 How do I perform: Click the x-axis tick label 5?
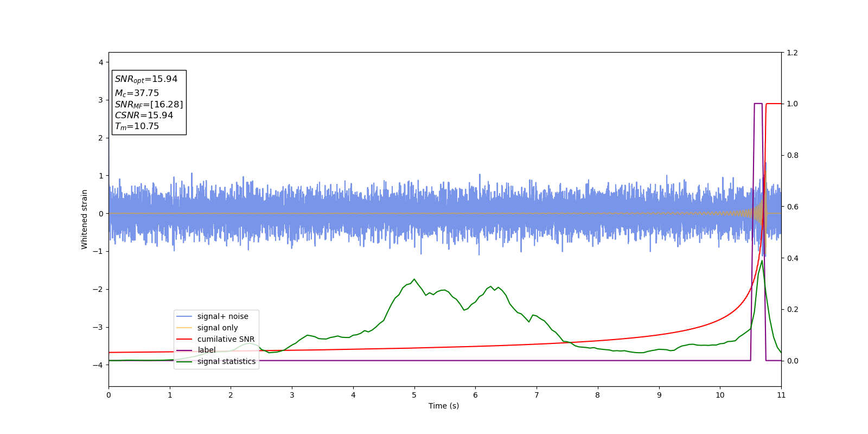[414, 395]
